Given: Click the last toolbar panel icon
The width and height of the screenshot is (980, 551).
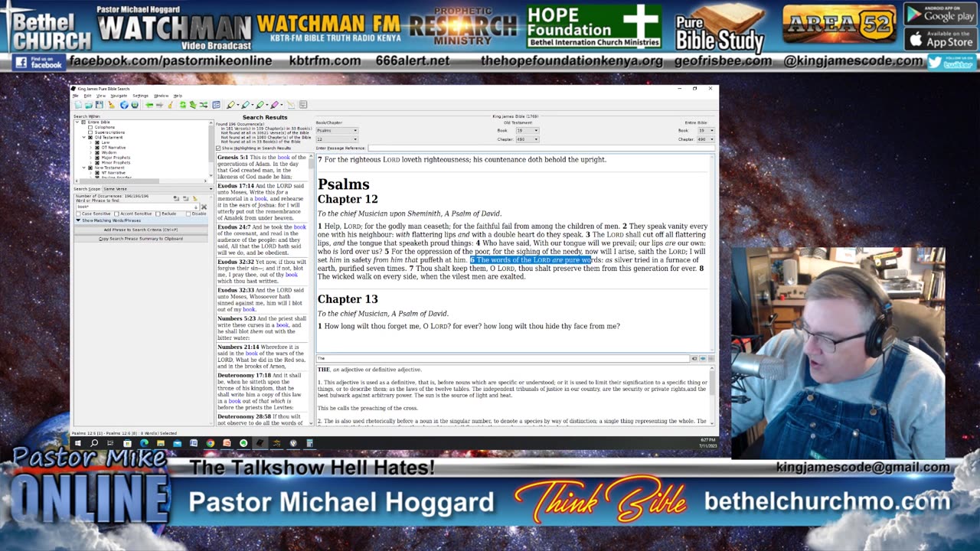Looking at the screenshot, I should tap(302, 105).
